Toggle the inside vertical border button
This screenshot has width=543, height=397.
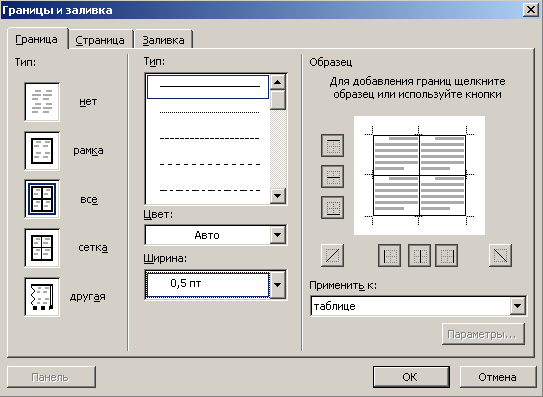pyautogui.click(x=419, y=256)
